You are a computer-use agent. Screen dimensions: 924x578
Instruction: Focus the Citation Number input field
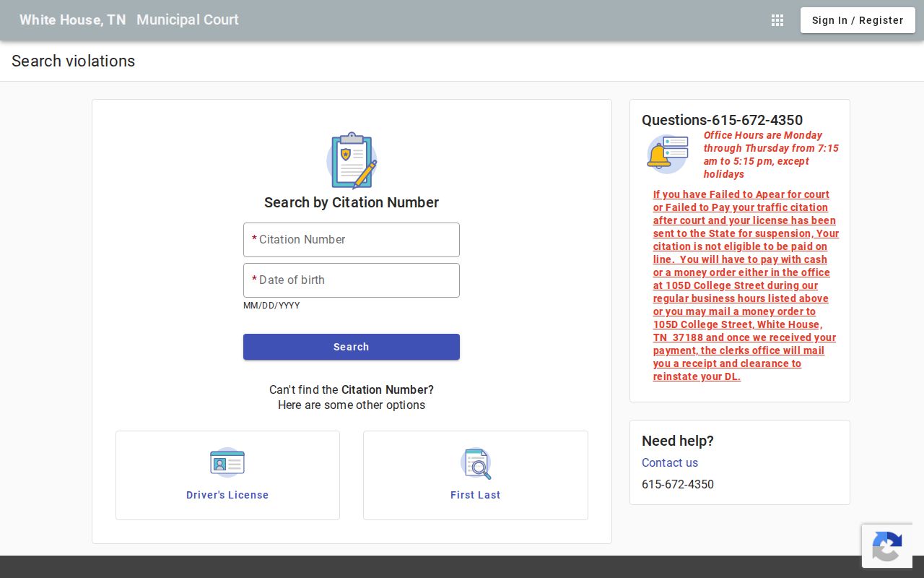click(352, 240)
